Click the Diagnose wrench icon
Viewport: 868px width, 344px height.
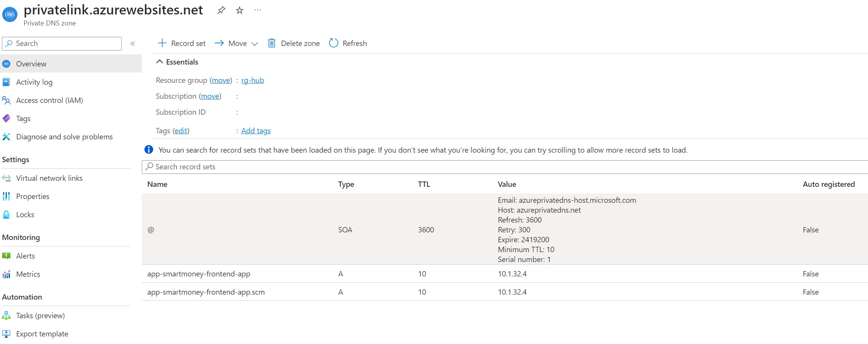click(6, 137)
